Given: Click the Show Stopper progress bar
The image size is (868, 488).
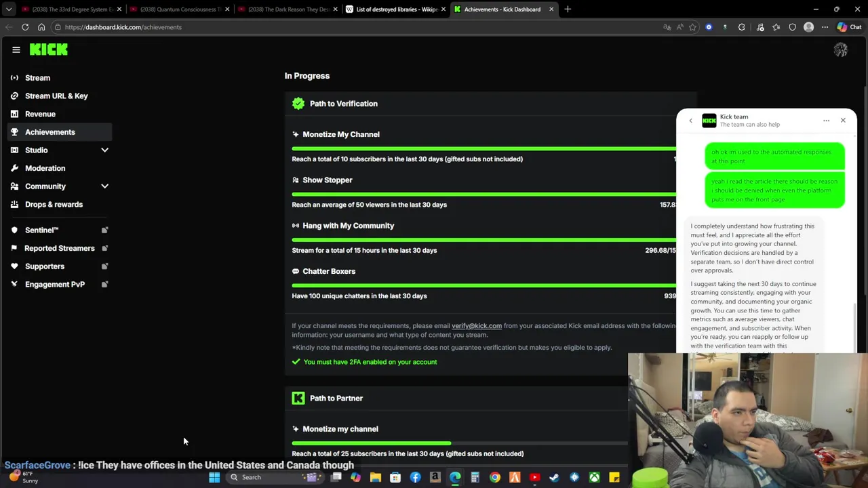Looking at the screenshot, I should coord(484,195).
